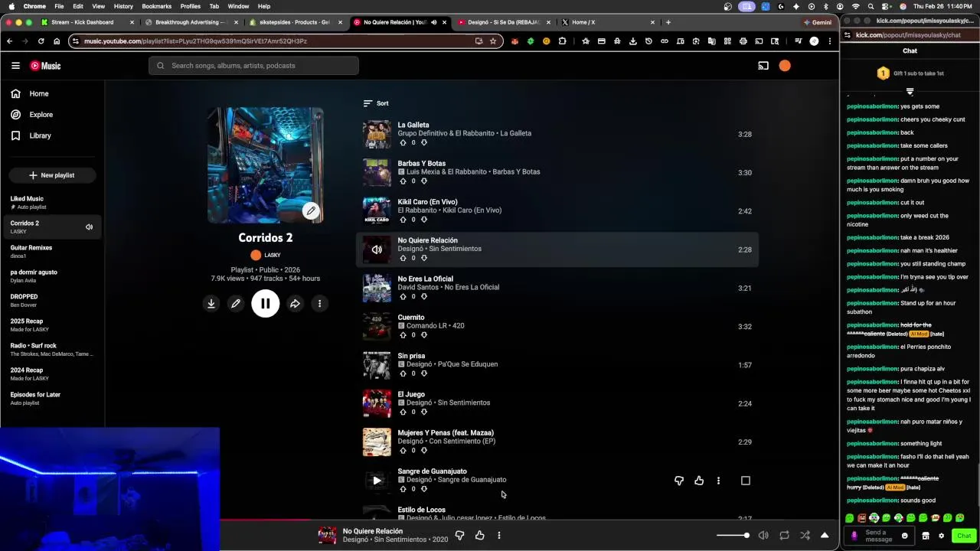980x551 pixels.
Task: Expand the now playing page arrow
Action: (825, 536)
